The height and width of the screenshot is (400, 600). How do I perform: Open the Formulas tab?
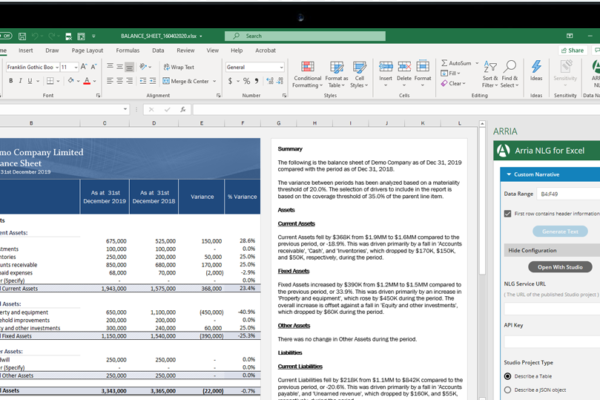pos(128,51)
